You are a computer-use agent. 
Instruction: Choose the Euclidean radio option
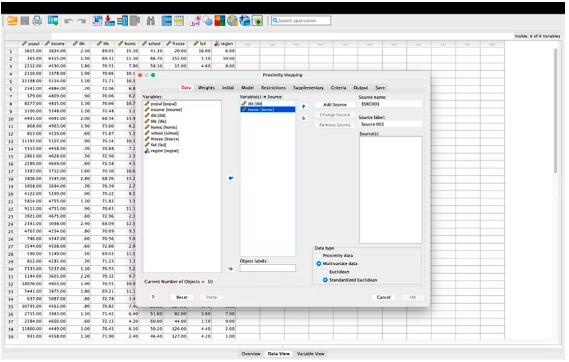pyautogui.click(x=326, y=272)
